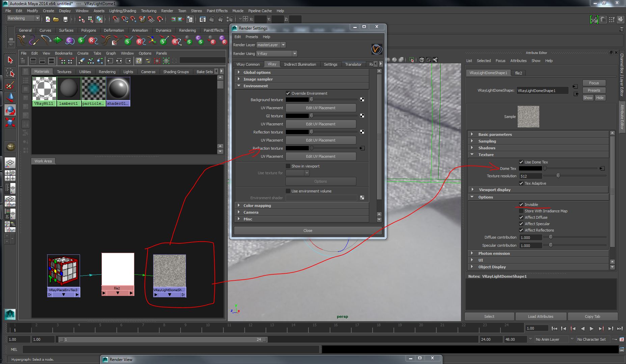Open Presets menu in Render Settings
626x364 pixels.
[x=252, y=37]
